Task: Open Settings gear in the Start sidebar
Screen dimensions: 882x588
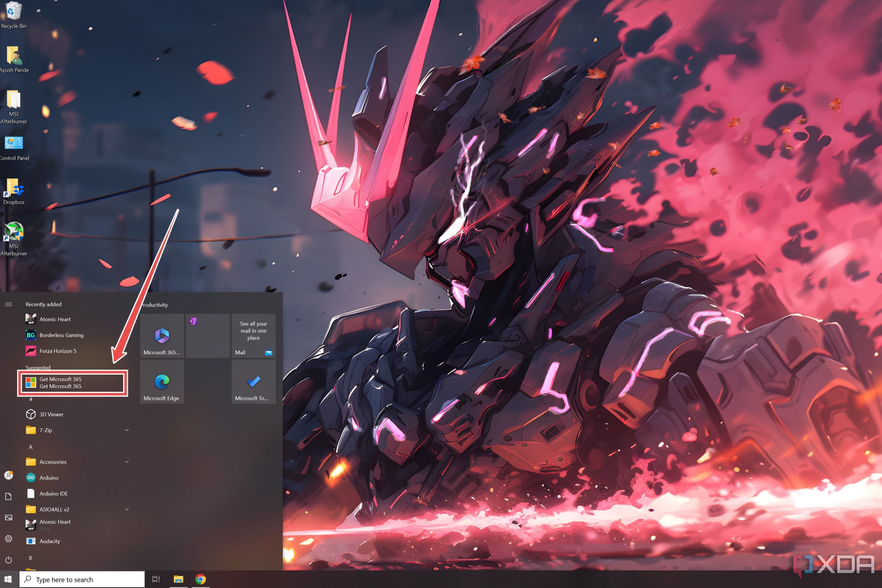Action: click(x=9, y=539)
